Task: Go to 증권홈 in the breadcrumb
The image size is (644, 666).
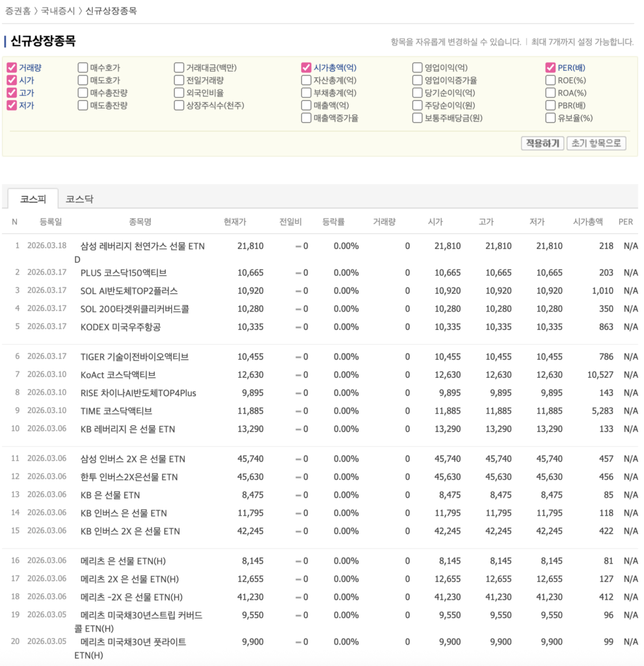Action: tap(18, 11)
